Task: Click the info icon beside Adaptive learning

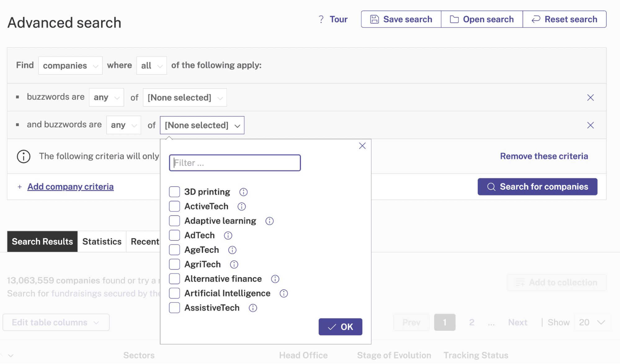Action: 270,221
